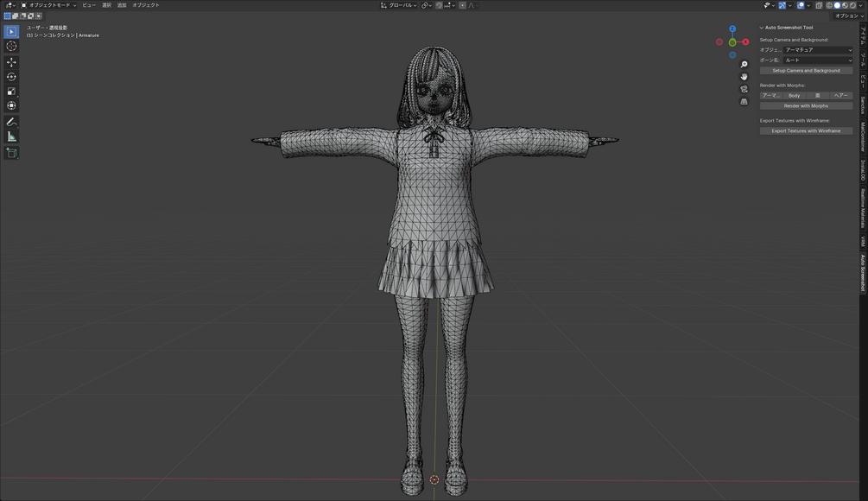Click the red X axis gizmo handle
The height and width of the screenshot is (501, 868).
coord(745,42)
